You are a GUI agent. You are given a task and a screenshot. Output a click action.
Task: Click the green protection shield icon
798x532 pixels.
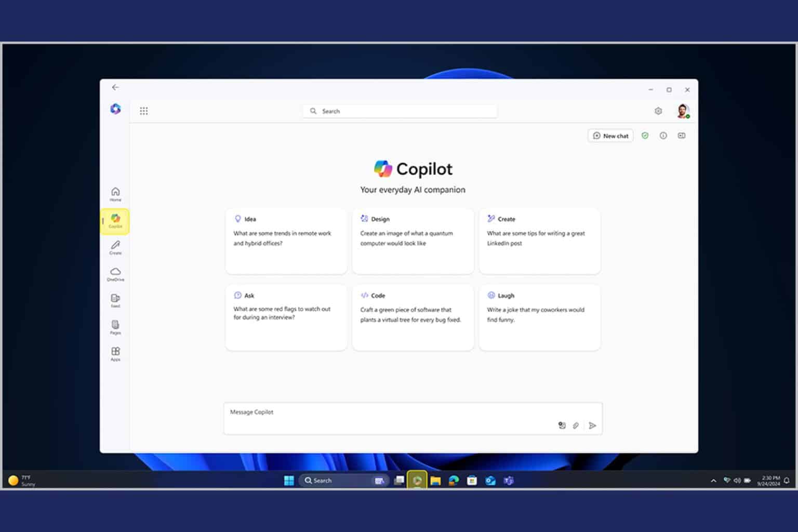pyautogui.click(x=645, y=136)
